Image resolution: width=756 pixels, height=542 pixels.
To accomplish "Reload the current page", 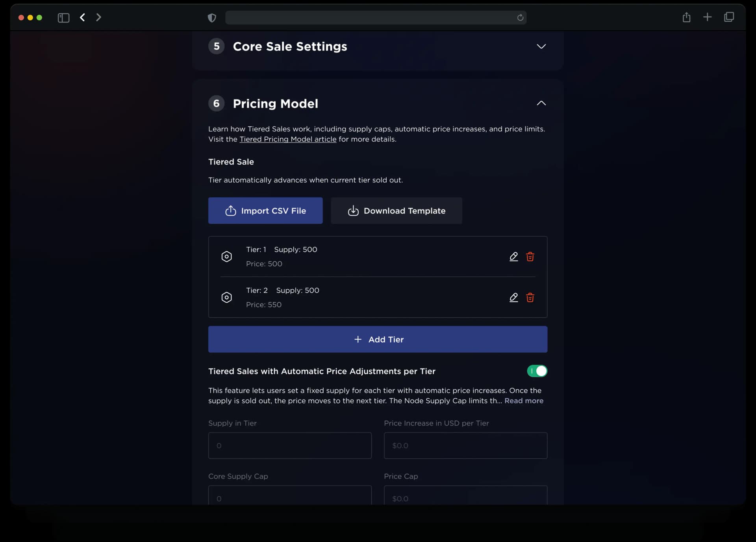I will pos(520,18).
